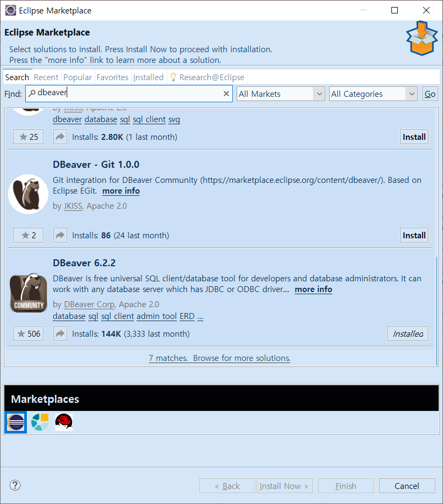443x504 pixels.
Task: Click the database tag in the top listing
Action: pos(101,119)
